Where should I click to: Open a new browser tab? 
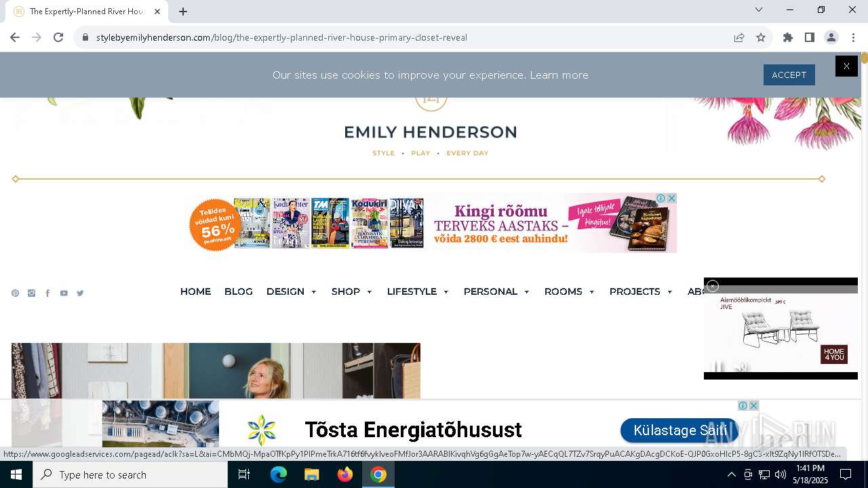pyautogui.click(x=183, y=12)
